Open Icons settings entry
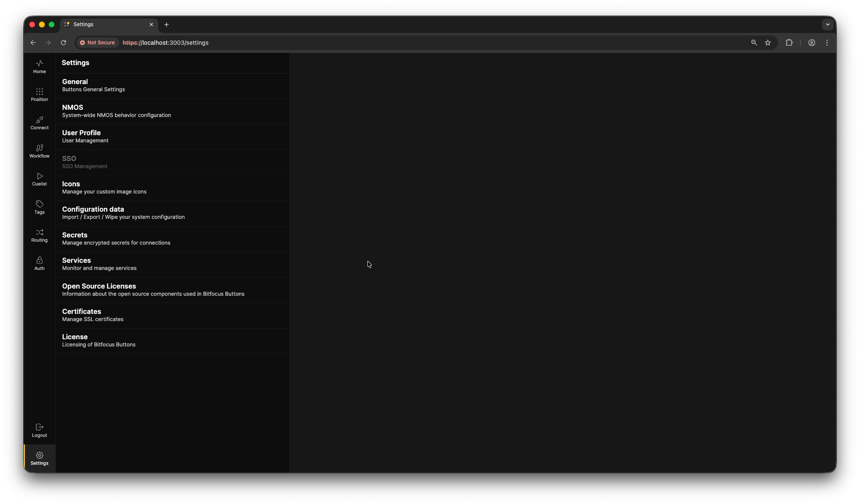This screenshot has width=860, height=504. (x=173, y=188)
